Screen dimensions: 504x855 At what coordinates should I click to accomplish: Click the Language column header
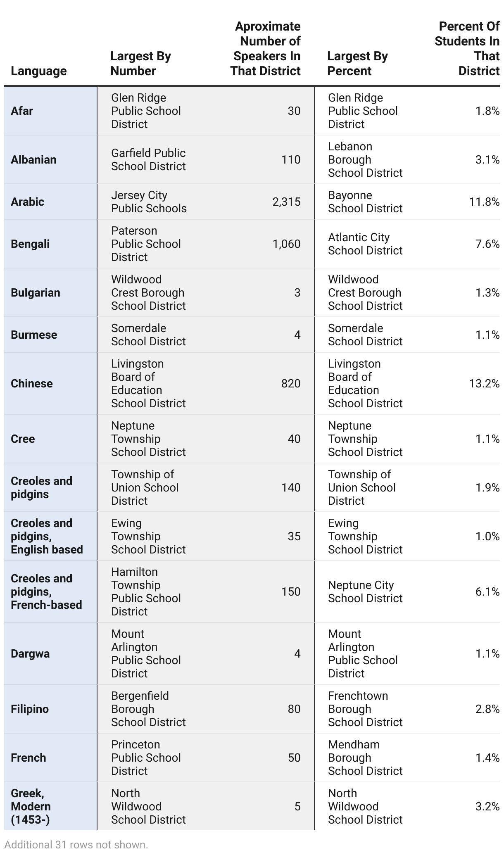[x=39, y=71]
